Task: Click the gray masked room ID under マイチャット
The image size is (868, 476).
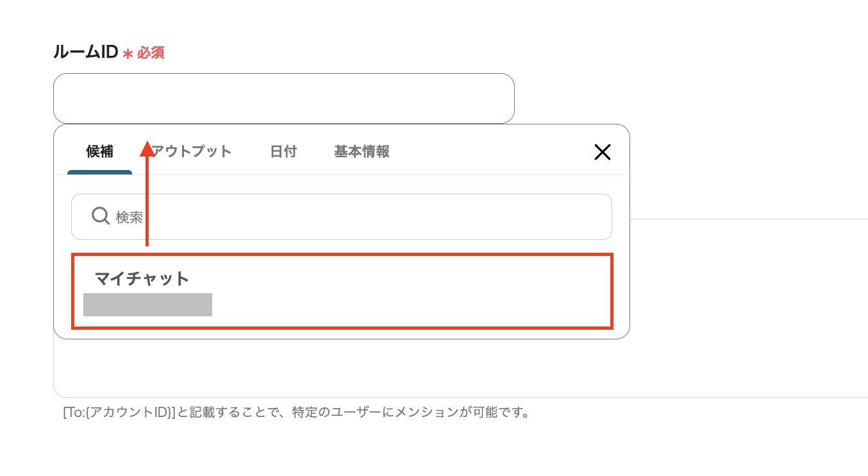Action: (147, 305)
